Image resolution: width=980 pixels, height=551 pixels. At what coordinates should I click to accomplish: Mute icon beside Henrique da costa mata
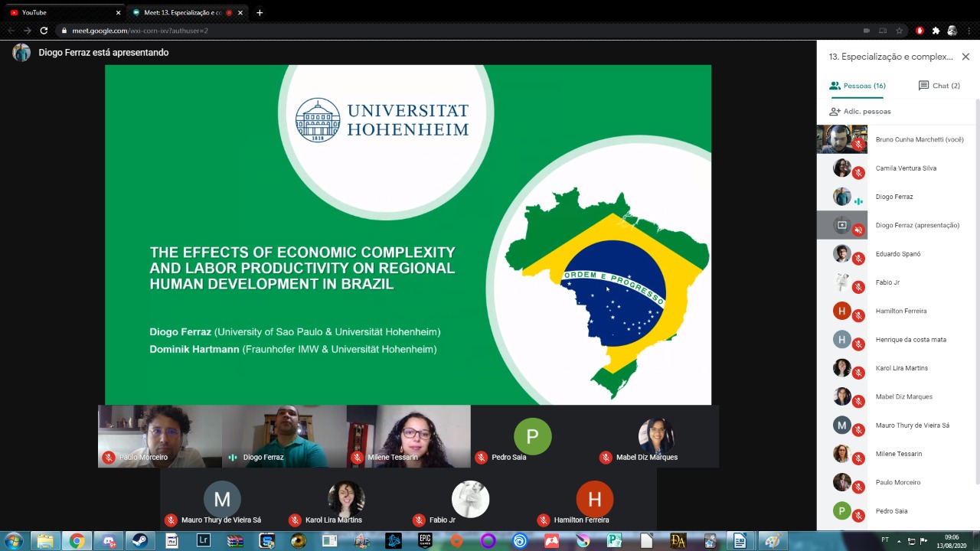[859, 344]
